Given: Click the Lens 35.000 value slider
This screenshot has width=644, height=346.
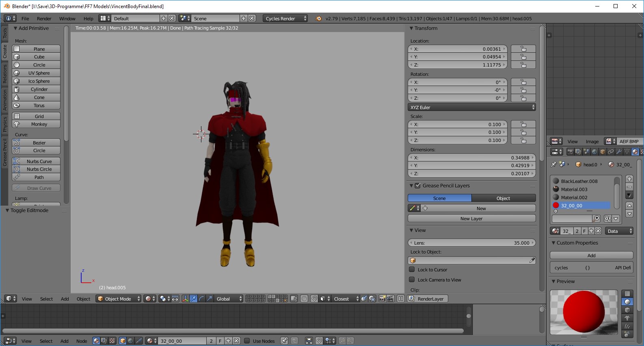Looking at the screenshot, I should pyautogui.click(x=472, y=243).
